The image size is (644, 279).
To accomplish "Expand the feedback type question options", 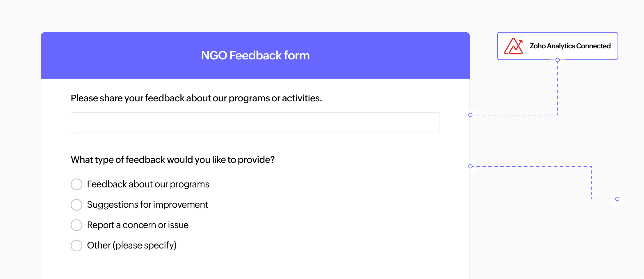I will point(173,159).
